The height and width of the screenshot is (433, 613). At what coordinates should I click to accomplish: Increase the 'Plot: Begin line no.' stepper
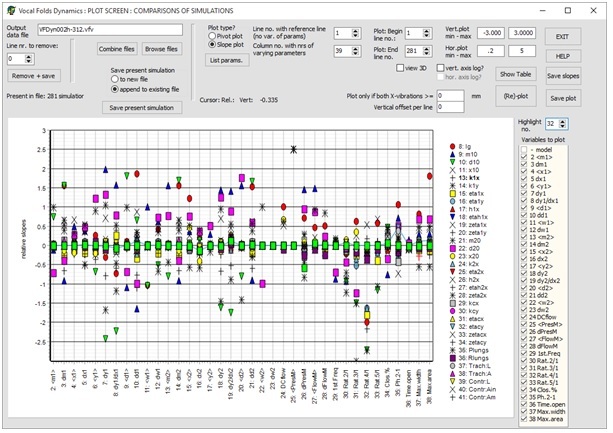pos(427,31)
